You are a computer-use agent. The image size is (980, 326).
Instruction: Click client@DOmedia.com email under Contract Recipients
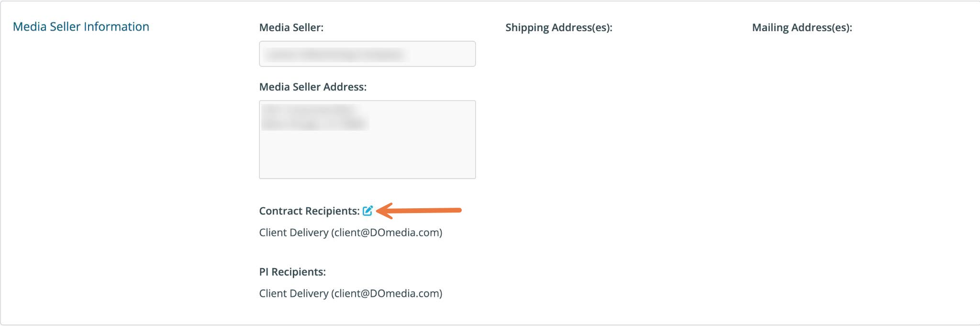(x=387, y=233)
